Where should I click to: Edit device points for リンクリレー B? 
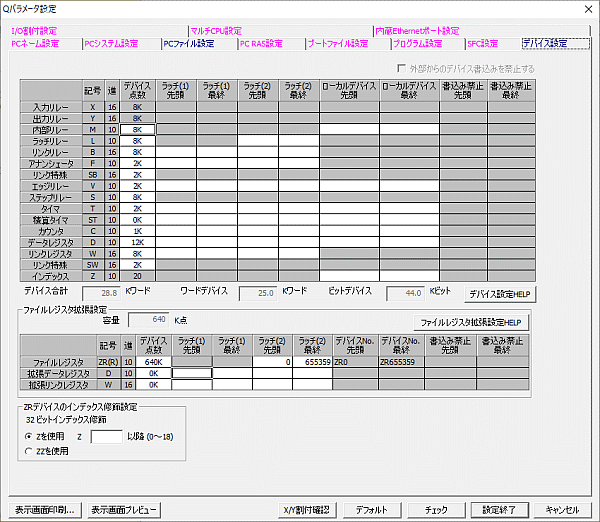pyautogui.click(x=138, y=152)
